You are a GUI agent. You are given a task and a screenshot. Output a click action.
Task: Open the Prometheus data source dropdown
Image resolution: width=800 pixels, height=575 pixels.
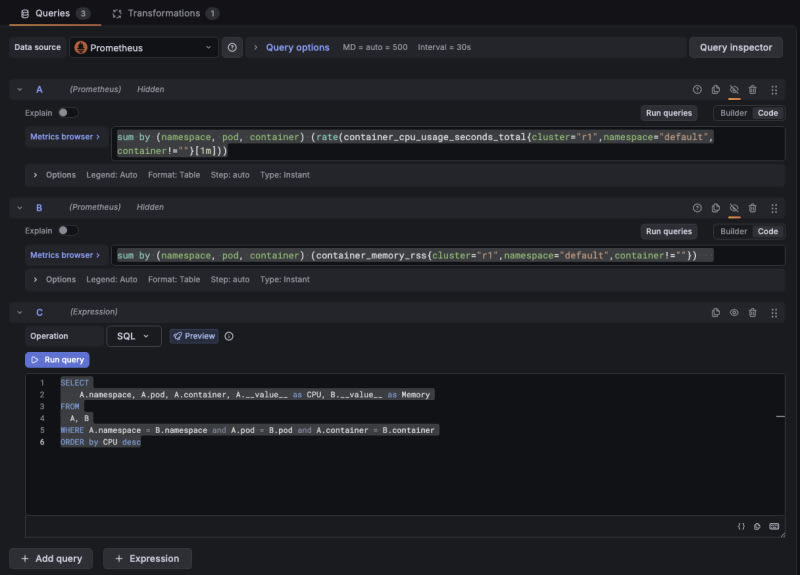(143, 47)
